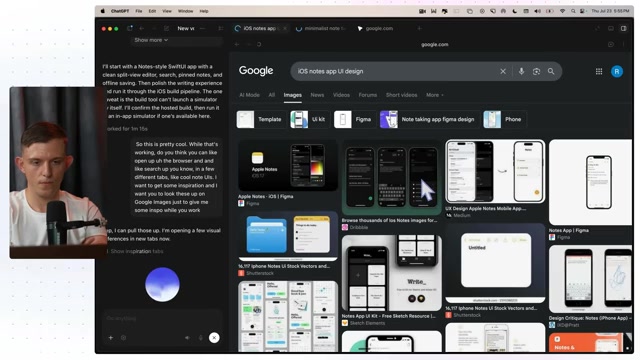The width and height of the screenshot is (640, 360).
Task: Open macOS Spotlight search icon
Action: (x=573, y=11)
